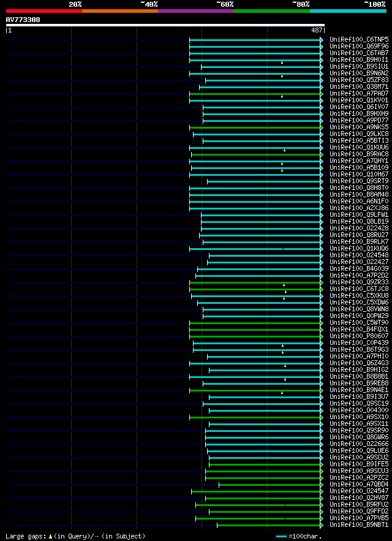Viewport: 392px width, 541px height.
Task: Click the arrowhead ending the UniRef100_Q9SC19 alignment
Action: pos(322,403)
